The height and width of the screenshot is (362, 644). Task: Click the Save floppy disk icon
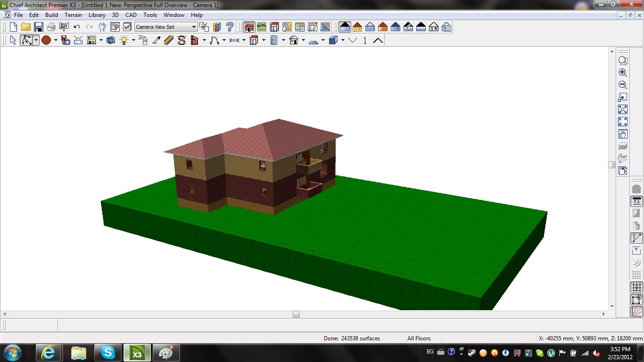click(x=39, y=27)
